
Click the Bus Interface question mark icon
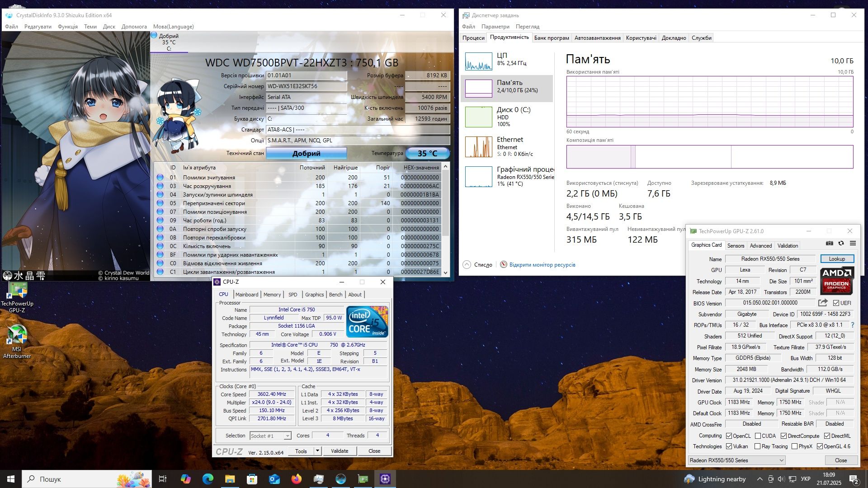click(853, 325)
